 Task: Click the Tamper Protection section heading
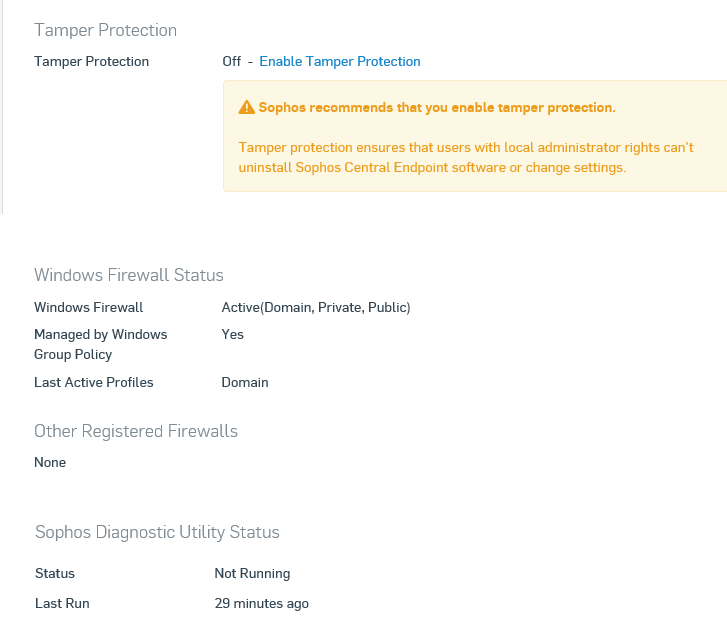(106, 30)
